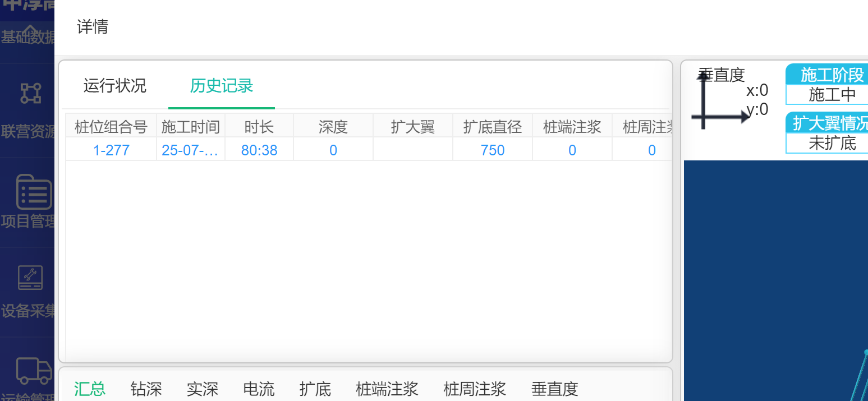Open the 电流 current tab
This screenshot has width=868, height=401.
tap(259, 389)
